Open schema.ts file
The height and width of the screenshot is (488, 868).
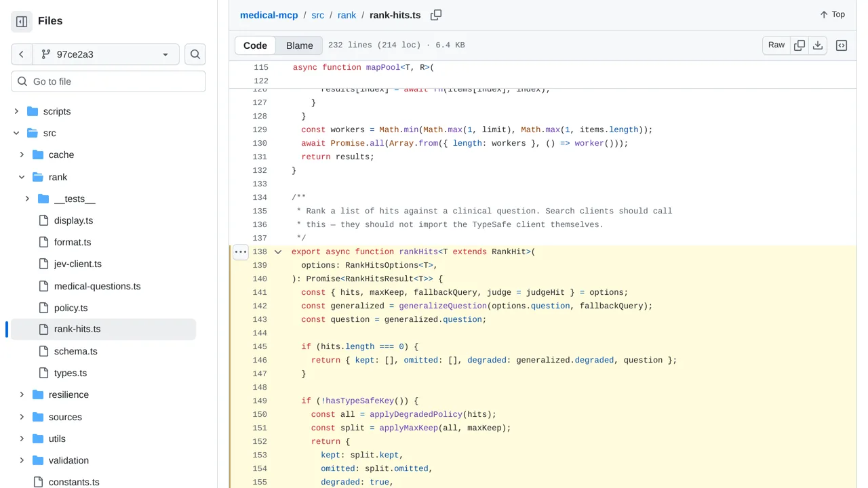coord(76,351)
